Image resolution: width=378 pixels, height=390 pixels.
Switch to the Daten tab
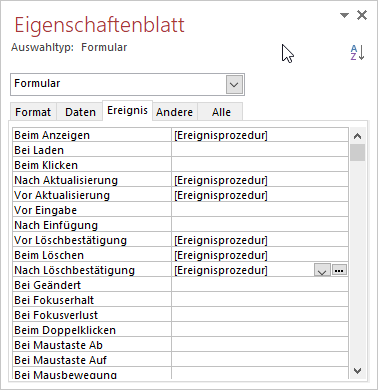click(80, 112)
